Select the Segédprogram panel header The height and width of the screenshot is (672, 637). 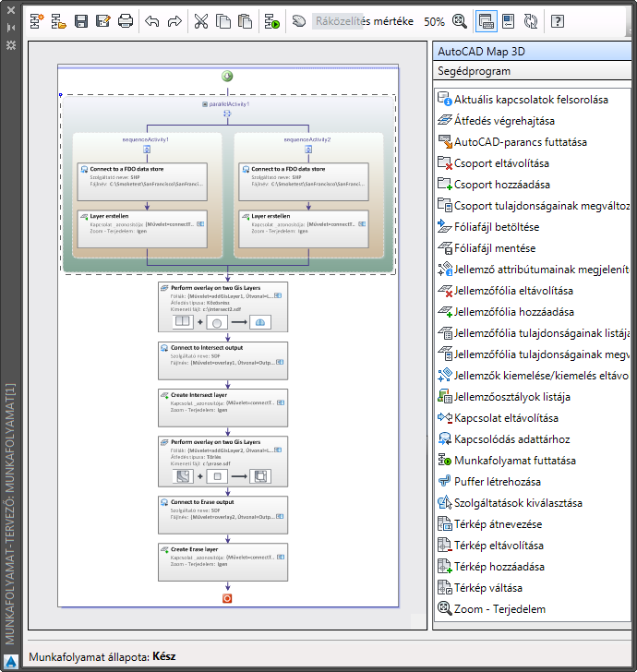[x=532, y=71]
